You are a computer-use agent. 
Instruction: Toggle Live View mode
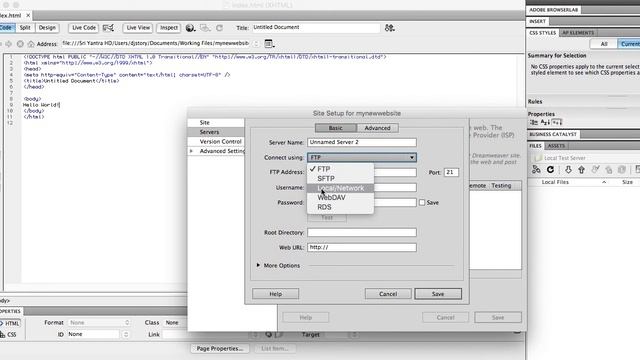[x=138, y=28]
